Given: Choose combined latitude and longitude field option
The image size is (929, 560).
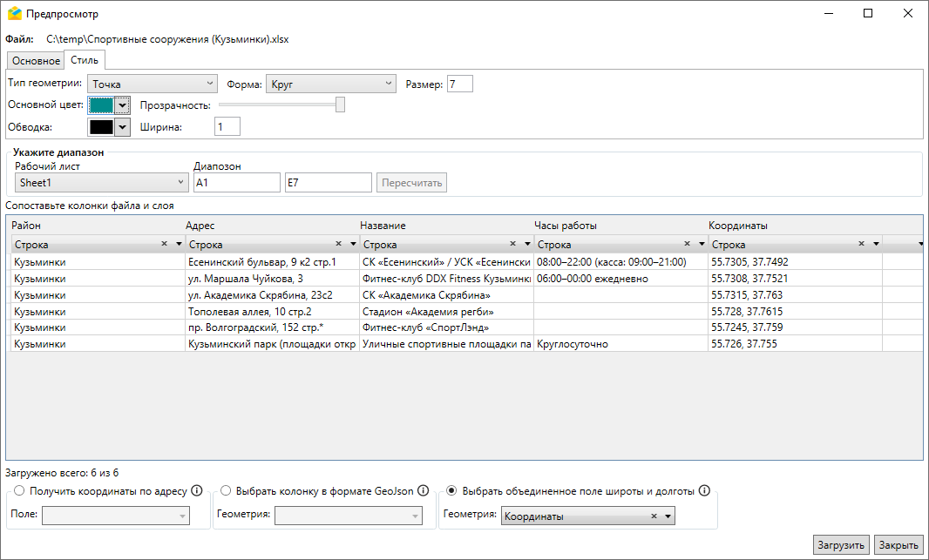Looking at the screenshot, I should click(x=451, y=491).
